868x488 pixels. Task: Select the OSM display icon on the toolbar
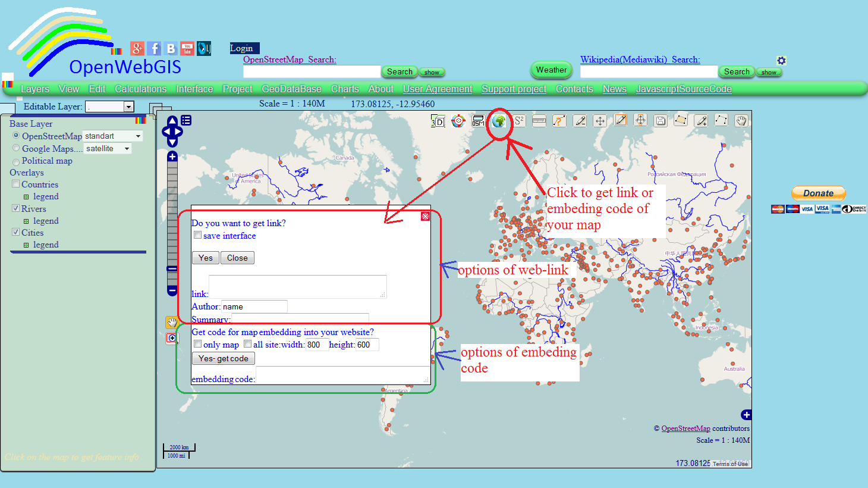(x=478, y=121)
